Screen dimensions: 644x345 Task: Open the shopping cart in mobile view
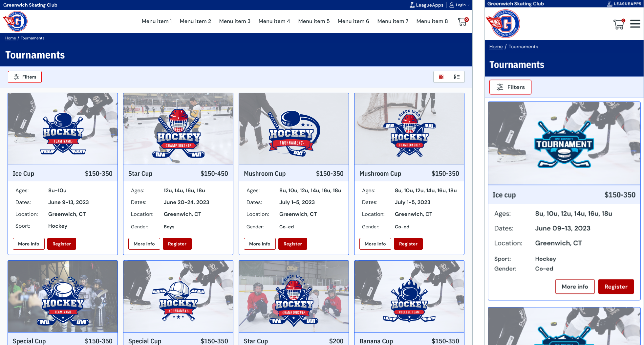619,24
